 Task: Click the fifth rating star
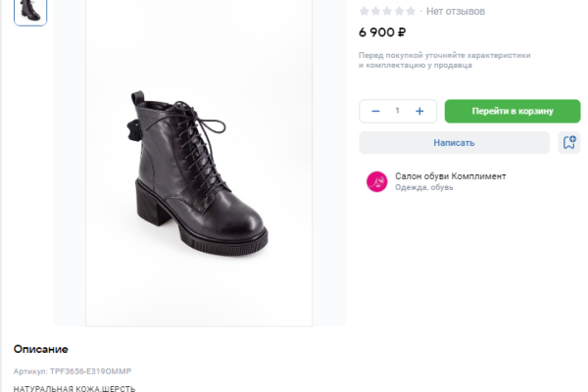[412, 11]
